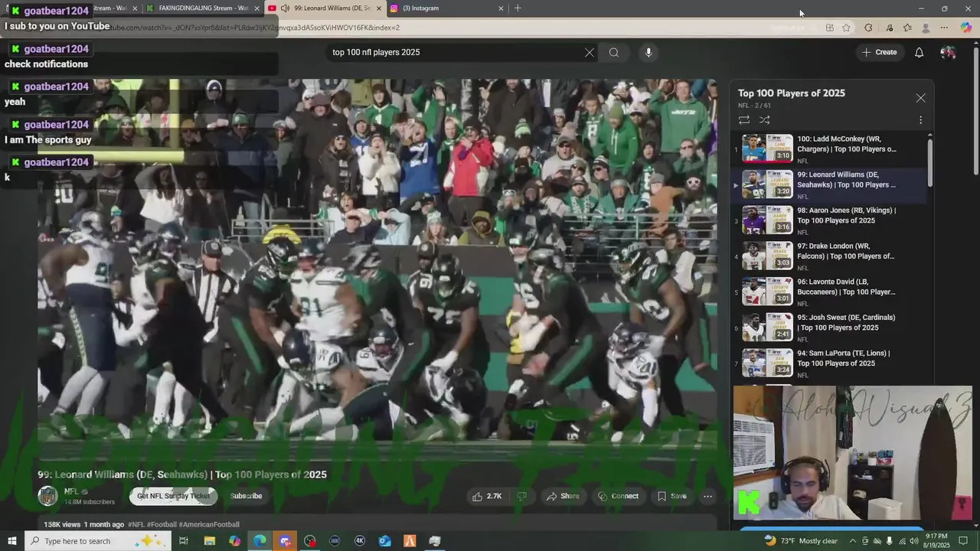Viewport: 980px width, 551px height.
Task: Open Edge Copilot sidebar icon
Action: (965, 28)
